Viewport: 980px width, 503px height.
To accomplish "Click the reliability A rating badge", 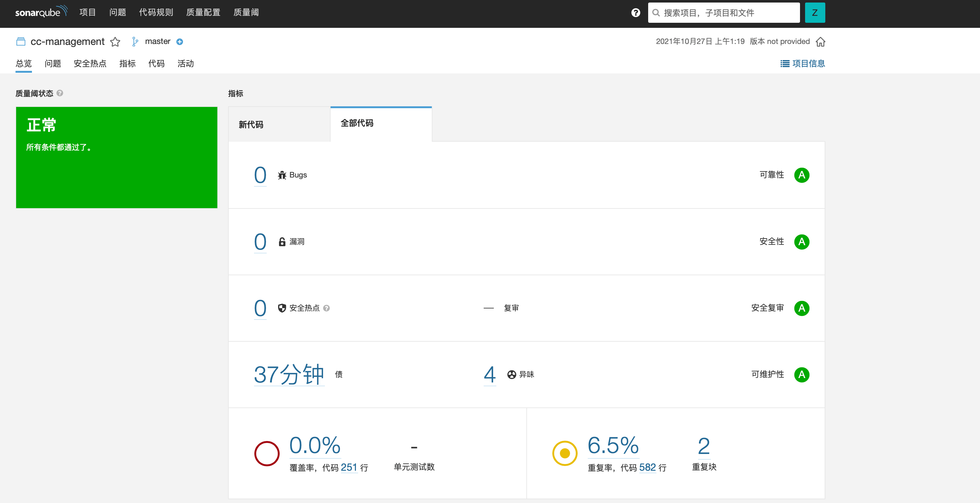I will click(801, 175).
